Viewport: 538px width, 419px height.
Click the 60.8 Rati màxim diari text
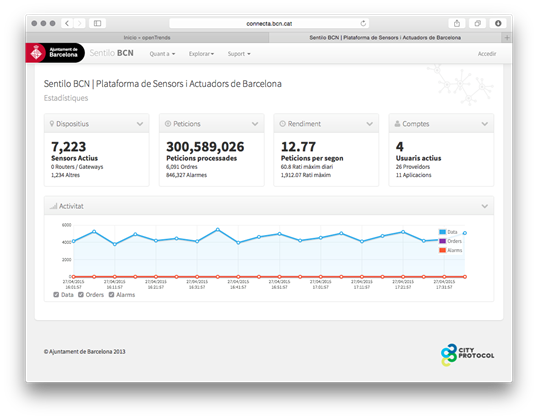307,167
